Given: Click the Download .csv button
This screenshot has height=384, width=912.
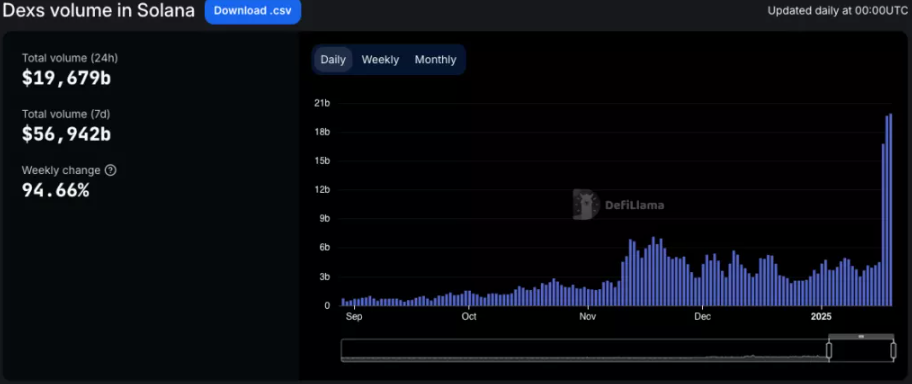Looking at the screenshot, I should pyautogui.click(x=252, y=11).
